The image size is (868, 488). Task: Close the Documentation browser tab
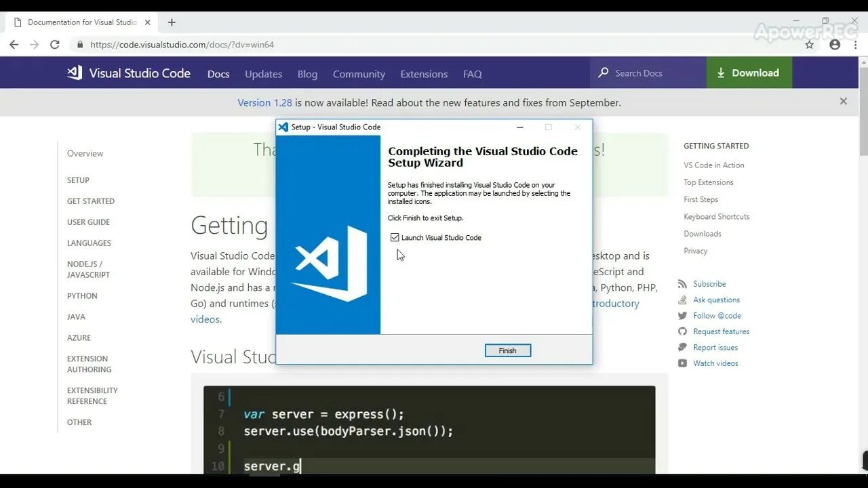148,22
